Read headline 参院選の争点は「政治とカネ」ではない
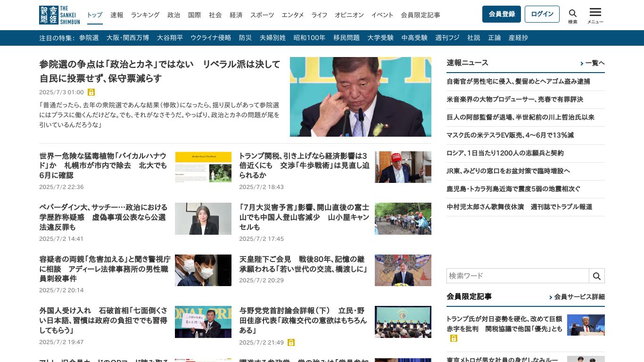 click(x=160, y=71)
